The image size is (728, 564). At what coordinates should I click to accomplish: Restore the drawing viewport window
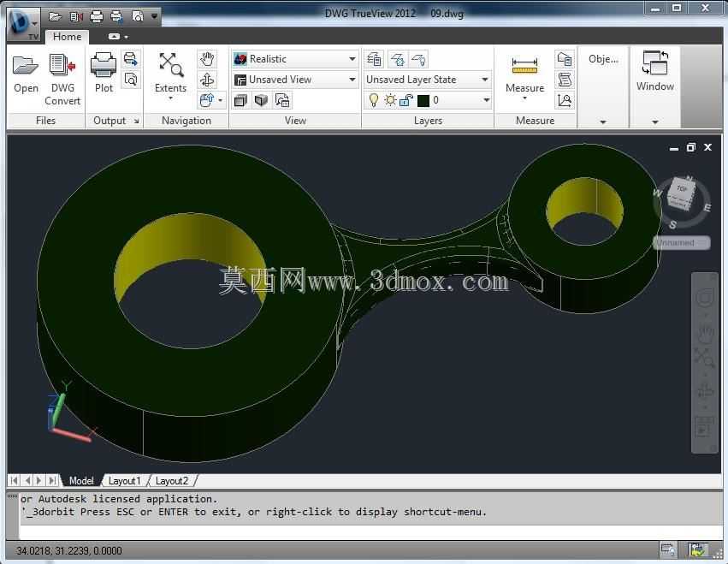click(691, 147)
